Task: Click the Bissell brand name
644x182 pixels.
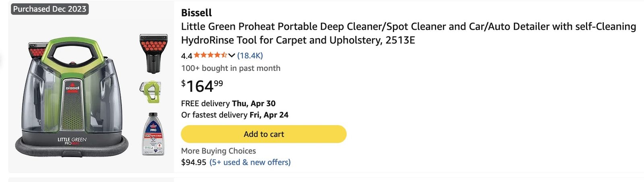Action: click(196, 13)
